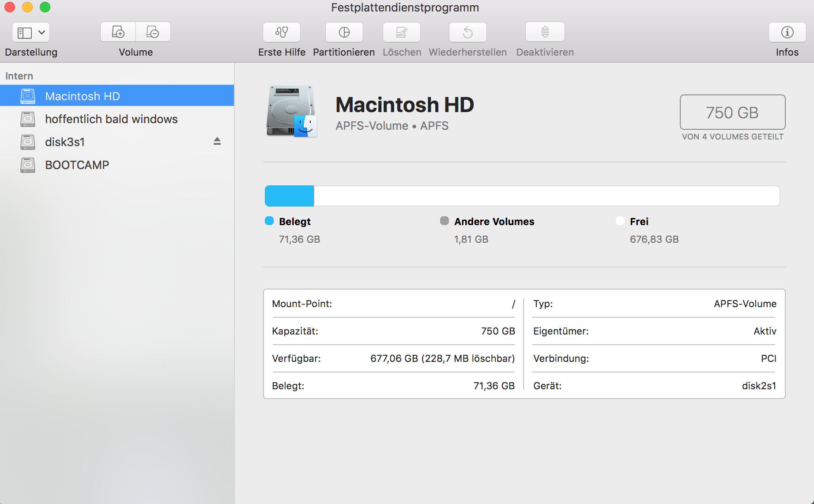Open the Infos information button
The height and width of the screenshot is (504, 814).
click(x=788, y=32)
